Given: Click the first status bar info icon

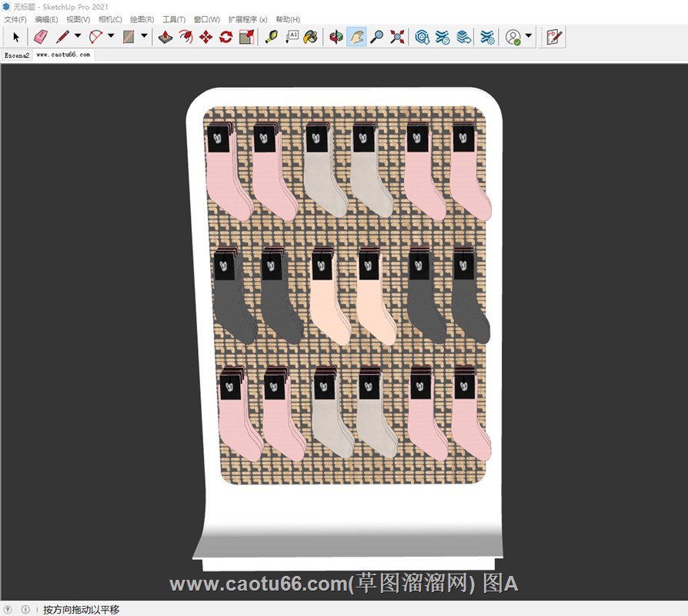Looking at the screenshot, I should coord(8,609).
